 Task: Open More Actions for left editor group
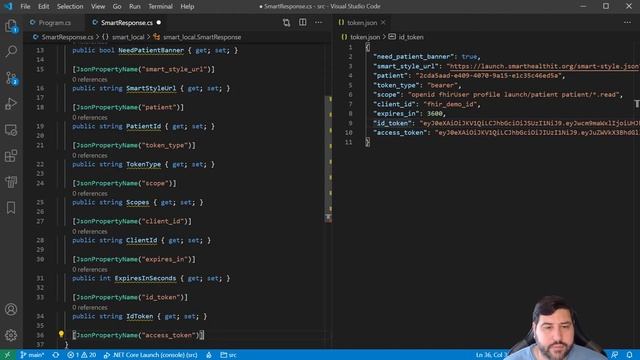[x=318, y=22]
